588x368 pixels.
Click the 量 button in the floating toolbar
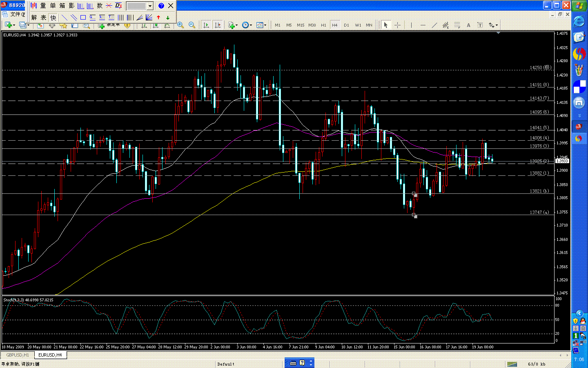click(43, 6)
